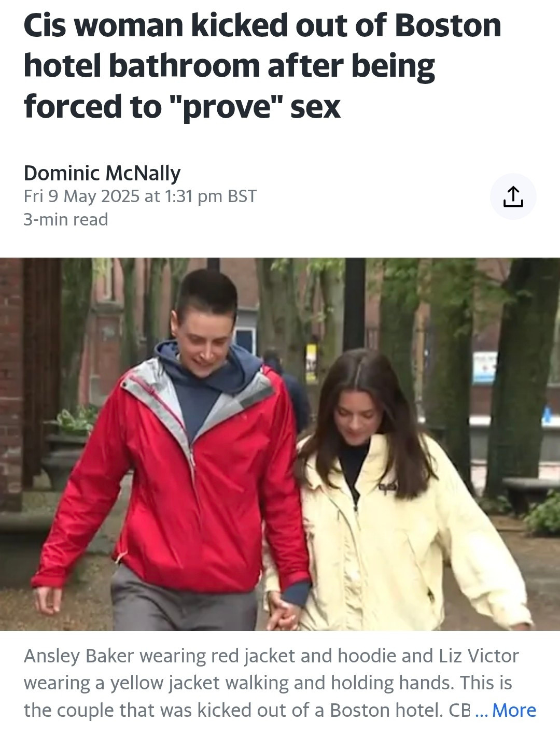Tap the couple's held hands in photo

283,613
